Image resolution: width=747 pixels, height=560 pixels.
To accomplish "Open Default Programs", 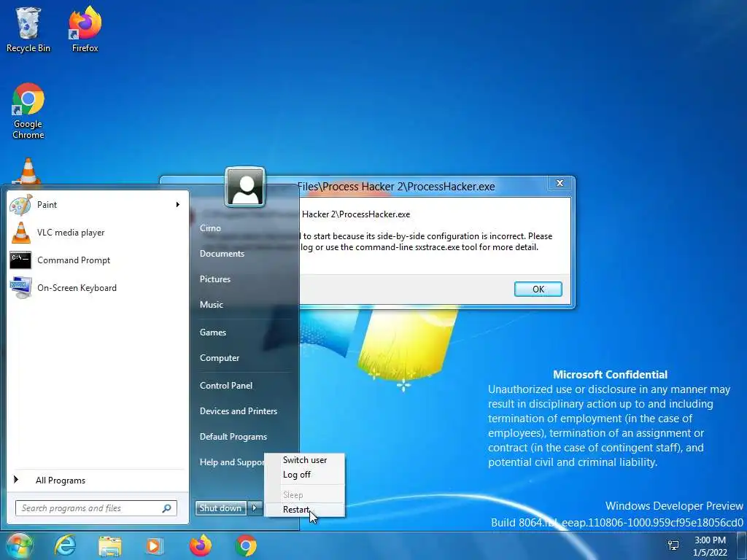I will 233,437.
